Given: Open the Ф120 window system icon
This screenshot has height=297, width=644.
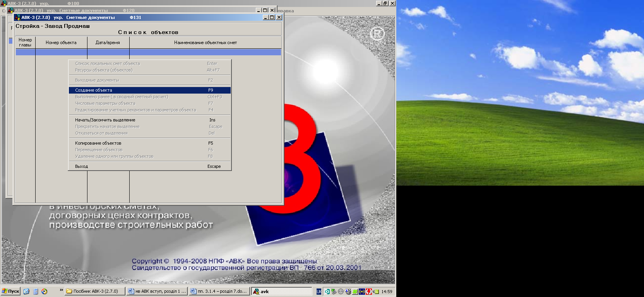Looking at the screenshot, I should pyautogui.click(x=11, y=10).
